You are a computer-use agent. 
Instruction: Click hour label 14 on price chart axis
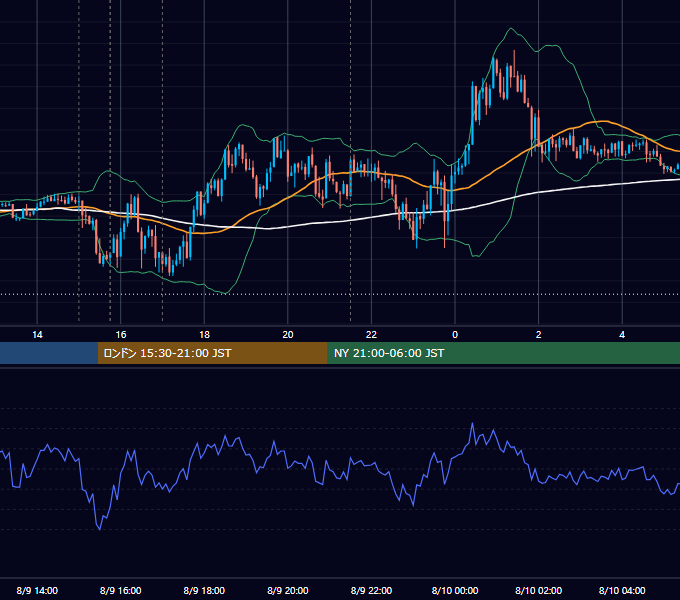tap(37, 334)
